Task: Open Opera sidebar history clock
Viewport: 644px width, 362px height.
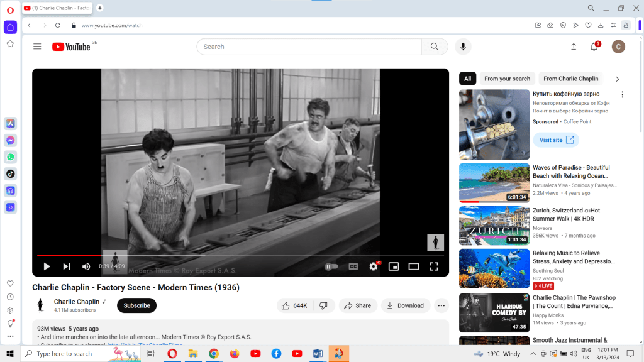Action: pos(10,297)
